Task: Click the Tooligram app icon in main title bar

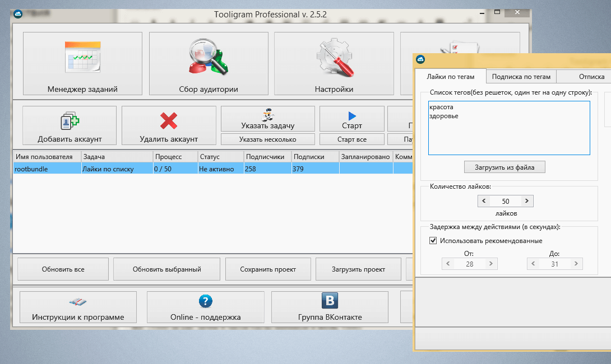Action: 18,15
